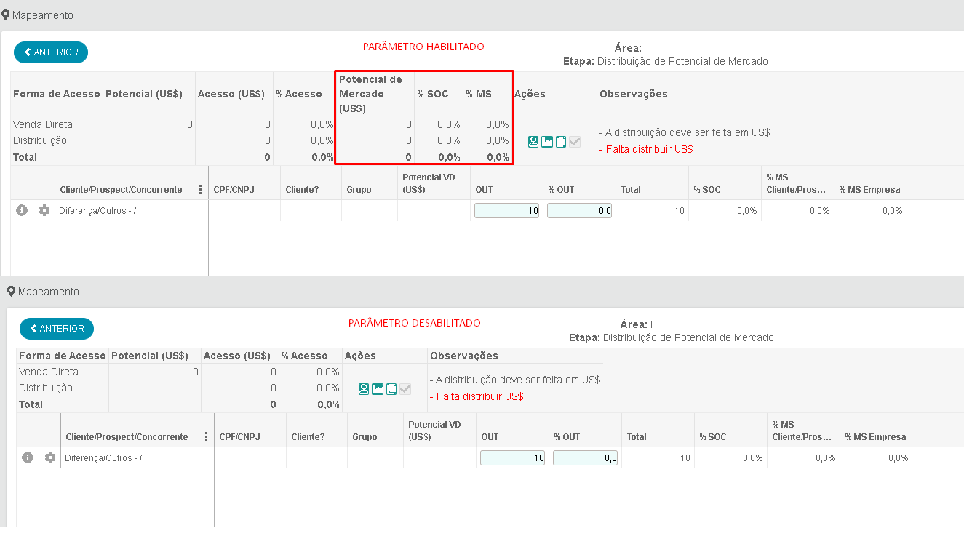Click the user icon in the PARÂMETRO HABILITADO panel actions
The width and height of the screenshot is (964, 560).
[x=533, y=142]
